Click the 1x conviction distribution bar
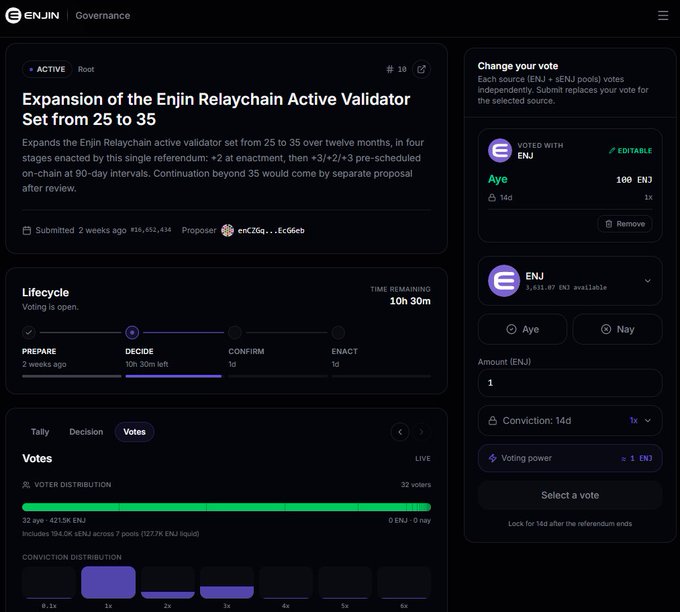Image resolution: width=680 pixels, height=612 pixels. pos(108,582)
